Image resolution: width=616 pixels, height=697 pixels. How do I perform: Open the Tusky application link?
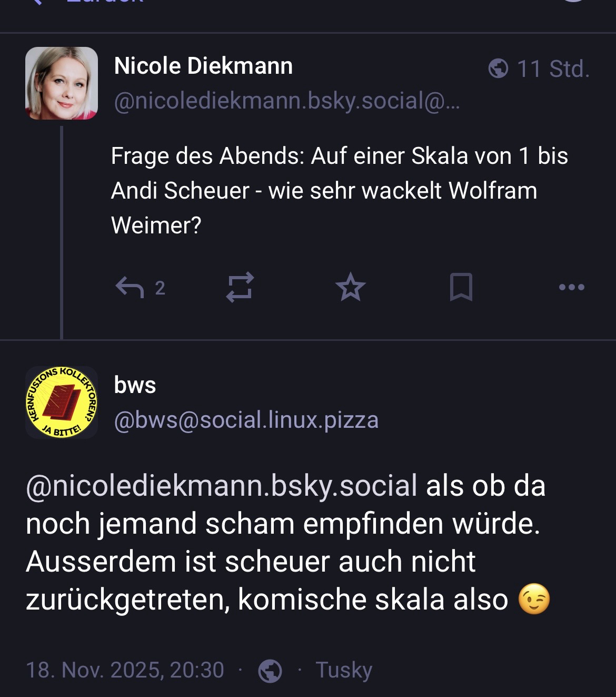click(x=344, y=670)
